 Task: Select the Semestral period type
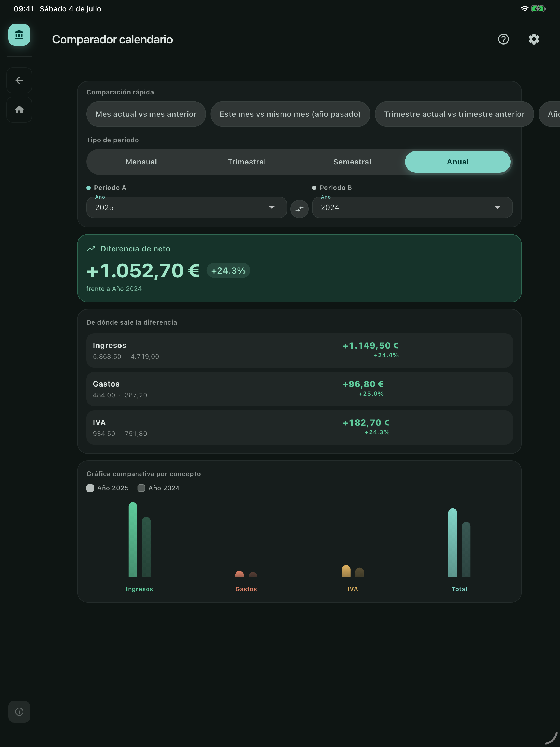pyautogui.click(x=352, y=162)
